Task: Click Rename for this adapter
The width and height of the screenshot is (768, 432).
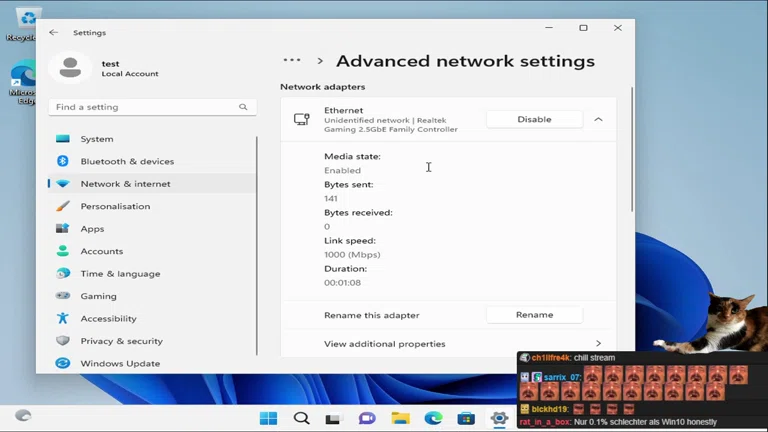Action: click(x=534, y=315)
